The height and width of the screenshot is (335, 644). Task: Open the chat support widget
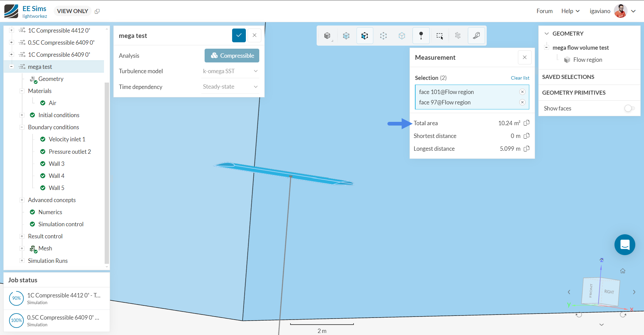point(625,245)
